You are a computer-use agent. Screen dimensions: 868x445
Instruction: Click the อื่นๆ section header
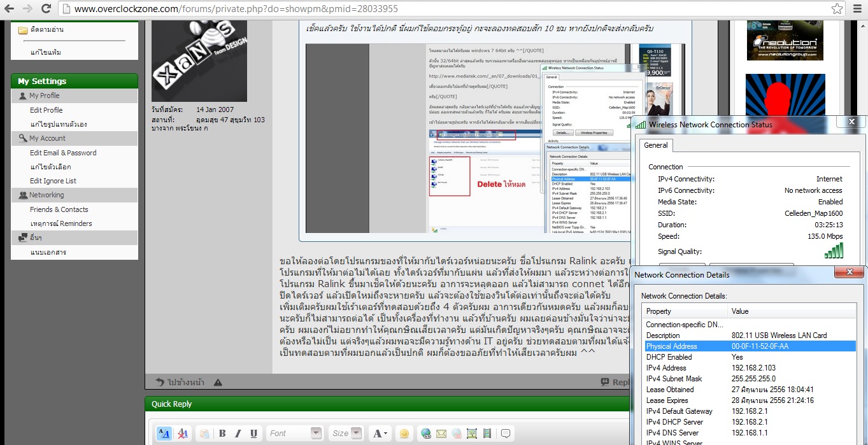coord(75,237)
